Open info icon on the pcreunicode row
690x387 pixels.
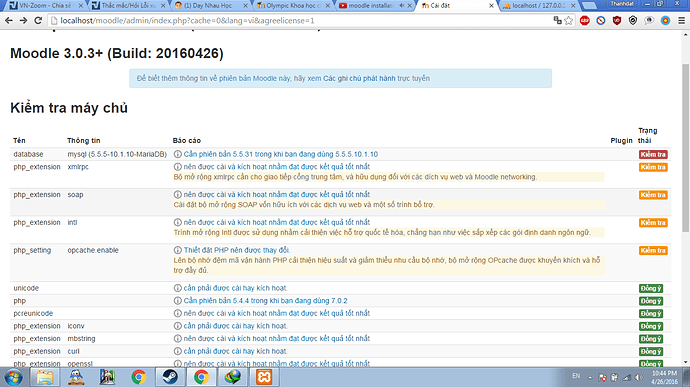(x=177, y=313)
